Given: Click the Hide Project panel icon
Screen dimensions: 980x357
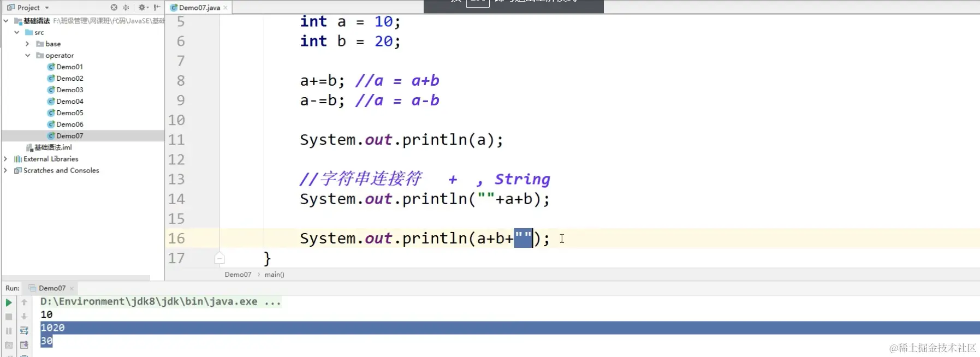Looking at the screenshot, I should (x=157, y=8).
